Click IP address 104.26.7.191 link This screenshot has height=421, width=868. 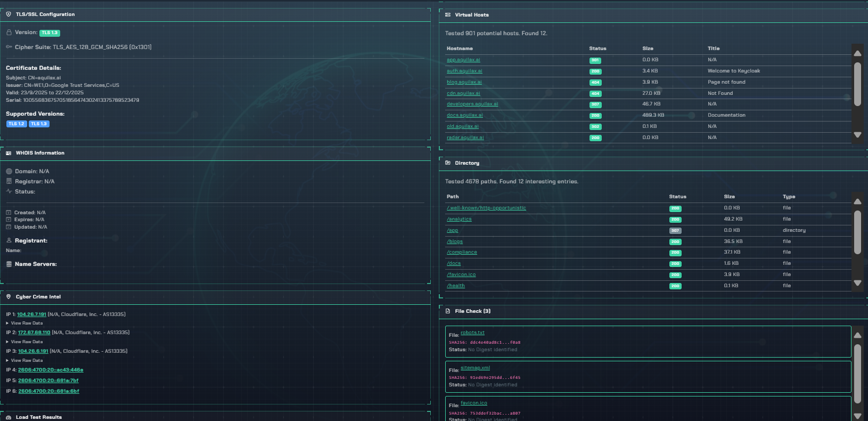31,314
